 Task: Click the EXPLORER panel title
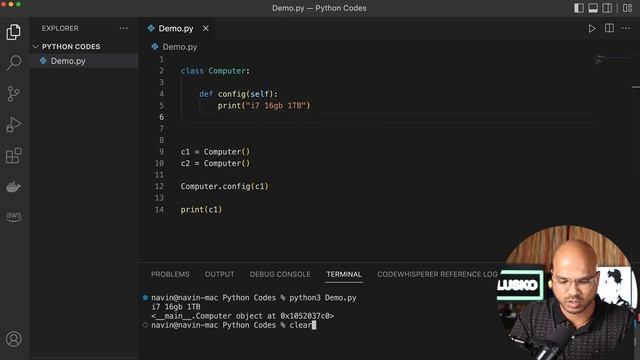click(x=60, y=28)
